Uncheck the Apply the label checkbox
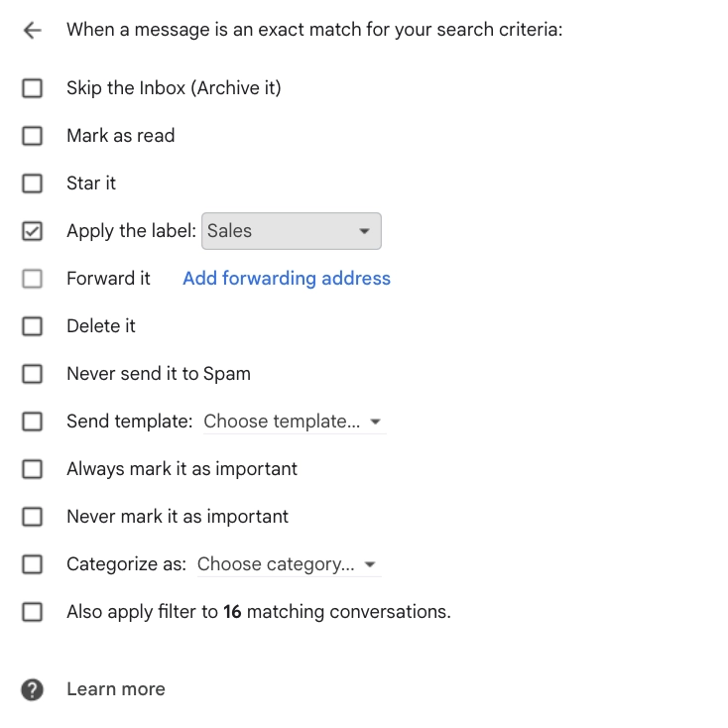728x728 pixels. click(x=33, y=231)
